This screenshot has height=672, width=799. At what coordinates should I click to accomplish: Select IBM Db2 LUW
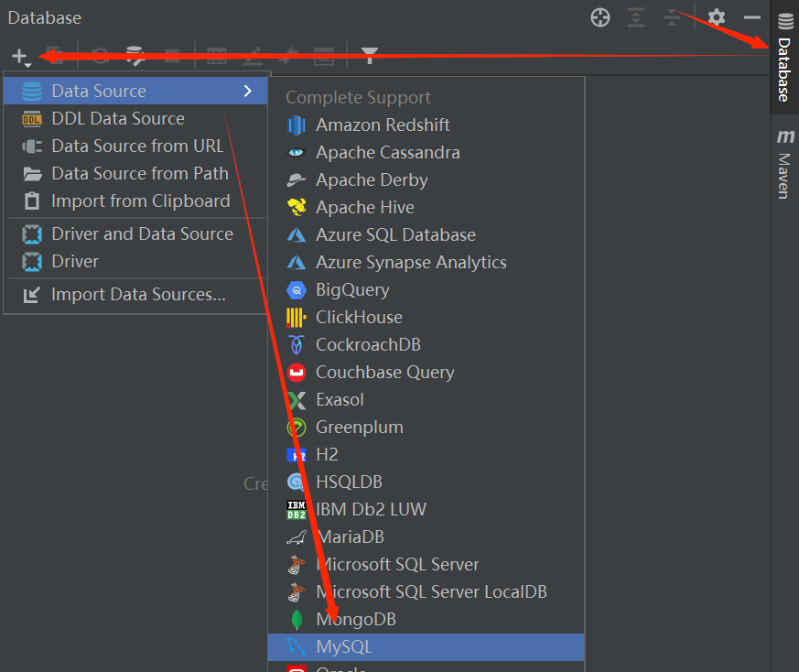(x=426, y=510)
